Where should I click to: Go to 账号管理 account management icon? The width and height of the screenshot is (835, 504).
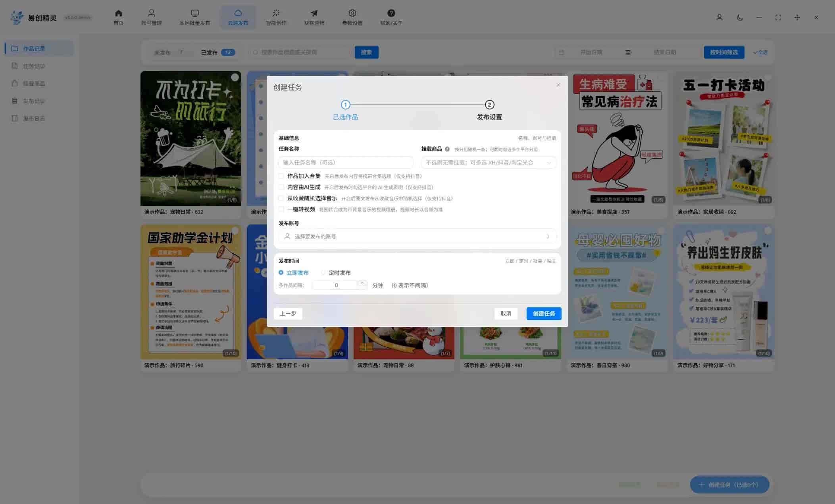pyautogui.click(x=151, y=13)
